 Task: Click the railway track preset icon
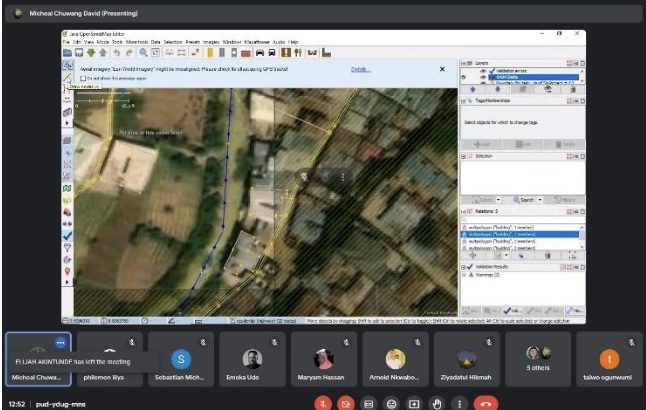(222, 53)
